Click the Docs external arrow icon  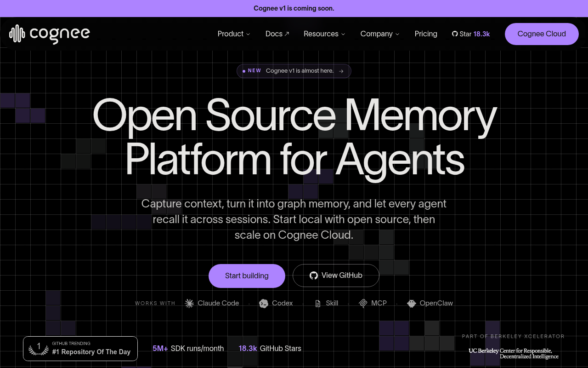click(287, 34)
